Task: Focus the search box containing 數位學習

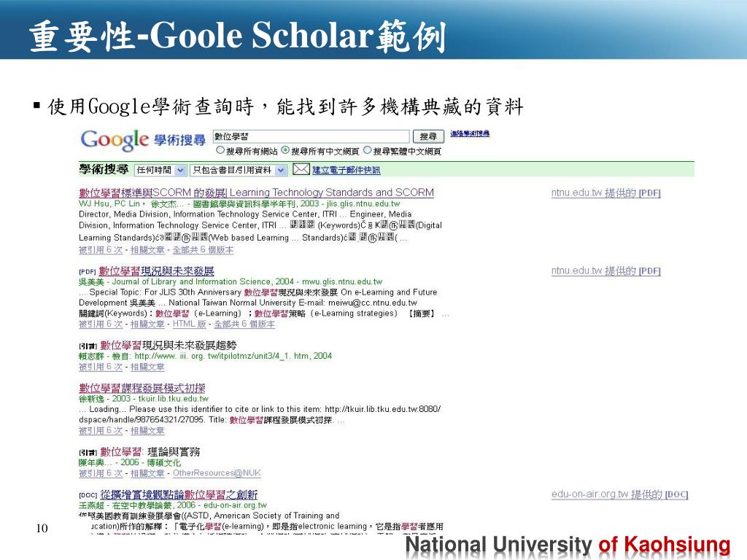Action: pos(311,136)
